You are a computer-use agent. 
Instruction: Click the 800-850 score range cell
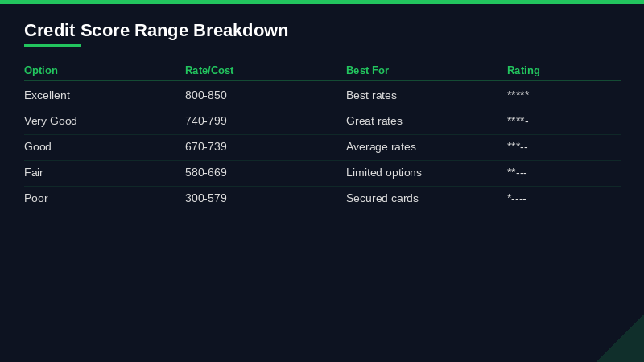(206, 96)
